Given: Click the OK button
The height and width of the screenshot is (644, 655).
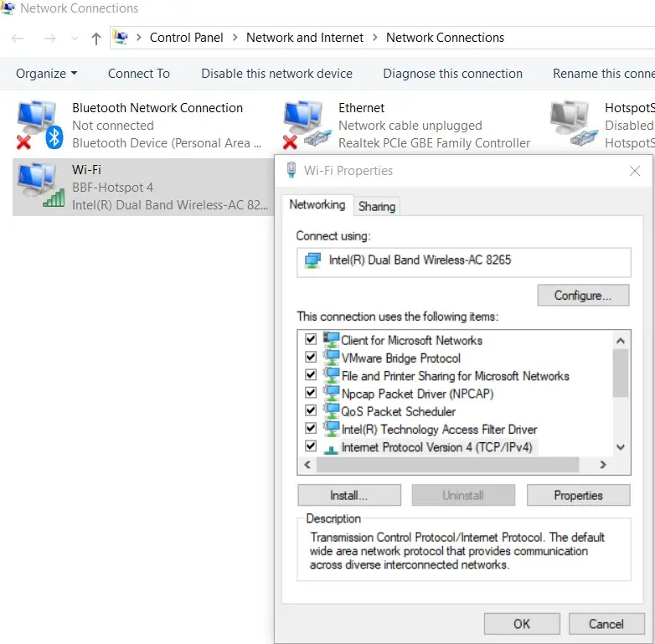Looking at the screenshot, I should [x=522, y=624].
